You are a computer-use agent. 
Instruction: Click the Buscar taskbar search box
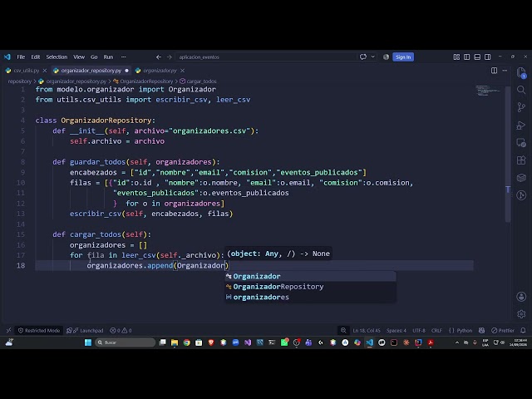pyautogui.click(x=126, y=342)
